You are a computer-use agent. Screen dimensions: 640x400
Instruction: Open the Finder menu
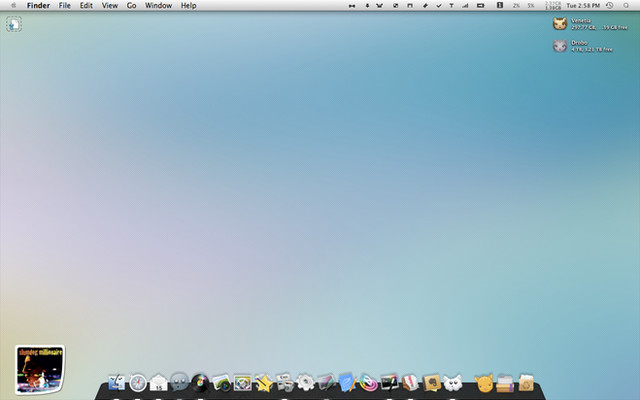pos(38,5)
